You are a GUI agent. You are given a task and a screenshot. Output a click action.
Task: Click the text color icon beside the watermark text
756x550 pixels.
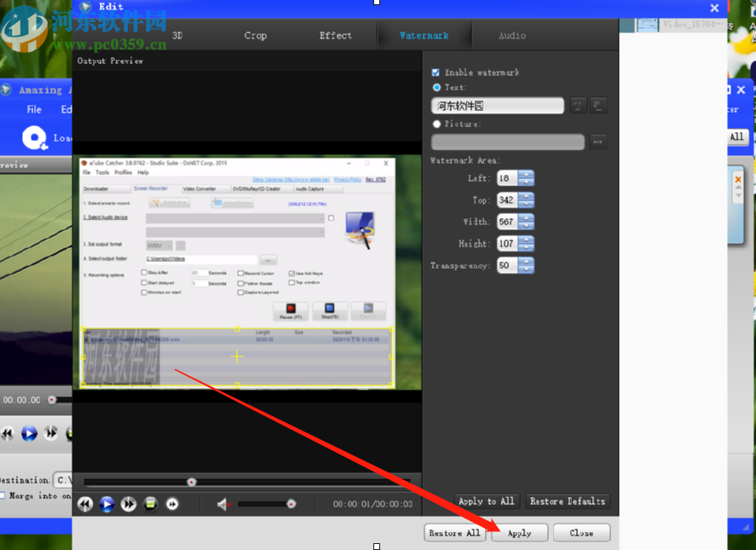pos(599,106)
